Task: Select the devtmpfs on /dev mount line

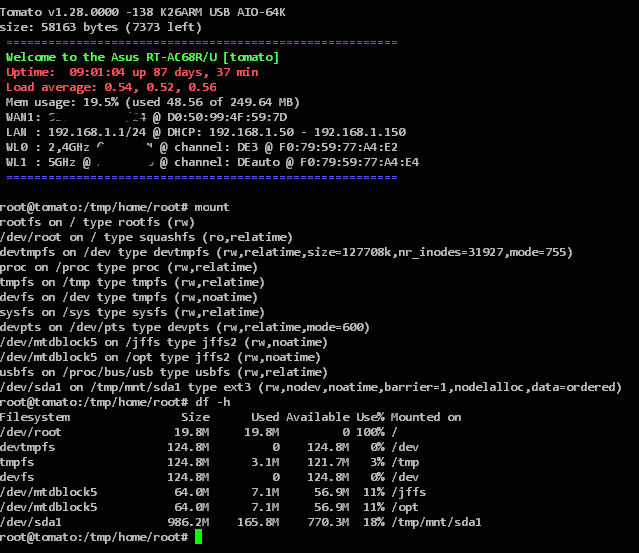Action: [x=286, y=253]
